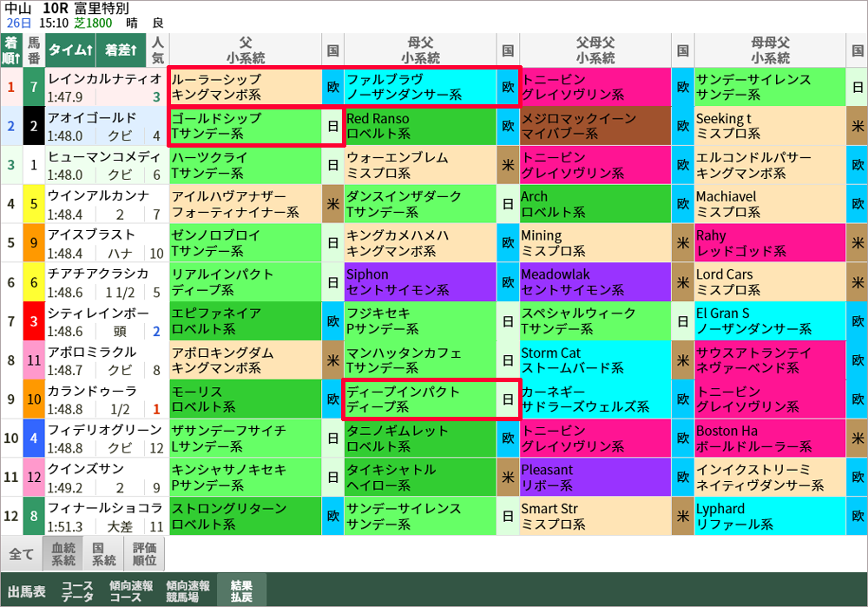Image resolution: width=868 pixels, height=607 pixels.
Task: Click sire cell ストロングリターン
Action: tap(246, 516)
